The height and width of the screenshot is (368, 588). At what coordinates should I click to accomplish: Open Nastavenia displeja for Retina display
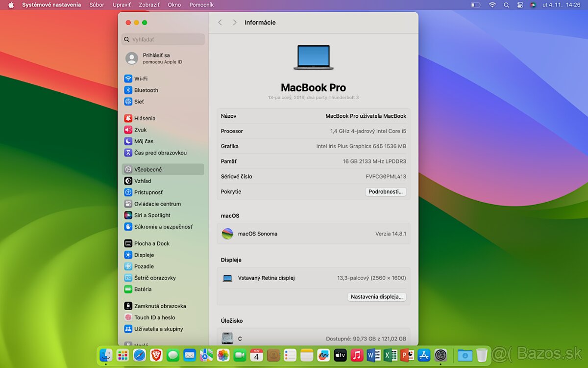pos(376,296)
